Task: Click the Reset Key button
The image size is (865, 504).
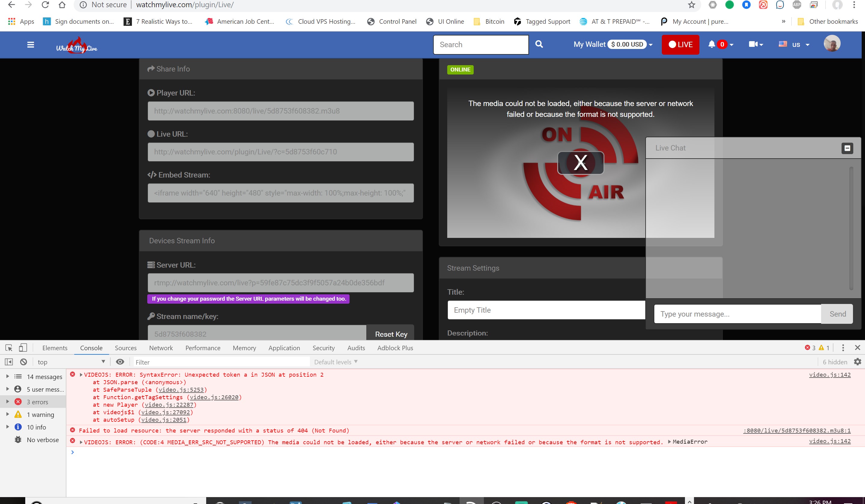Action: tap(390, 334)
